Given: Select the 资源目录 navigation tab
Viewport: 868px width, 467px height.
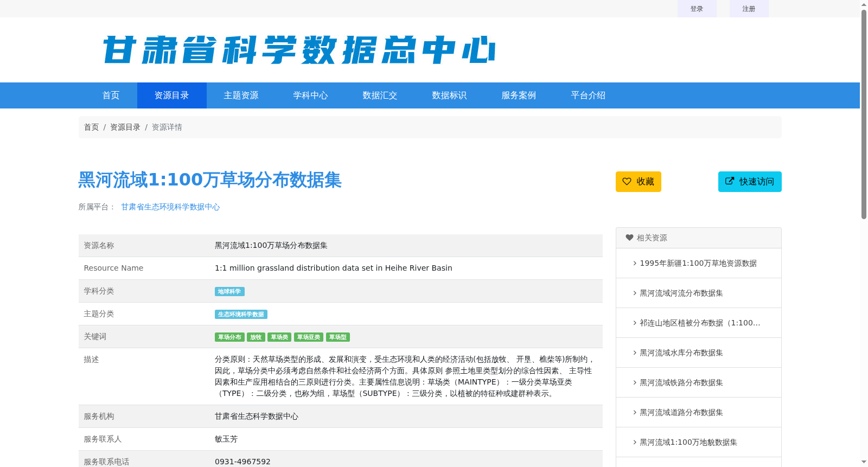Looking at the screenshot, I should point(172,95).
